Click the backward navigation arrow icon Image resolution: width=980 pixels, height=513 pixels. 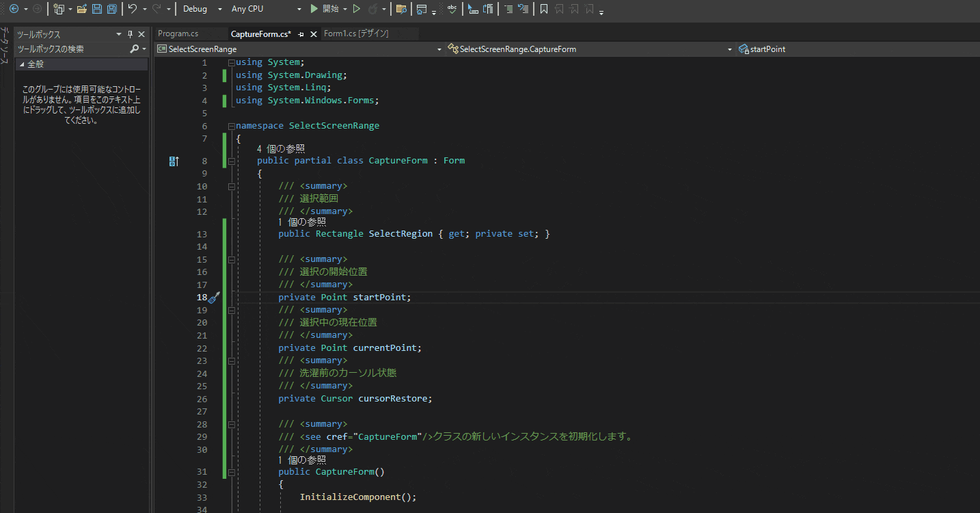click(x=14, y=9)
